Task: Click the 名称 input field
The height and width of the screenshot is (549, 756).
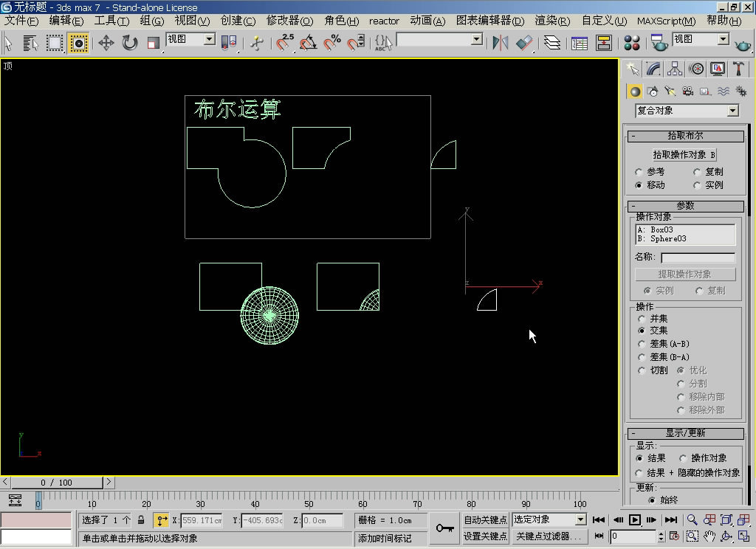Action: (x=698, y=258)
